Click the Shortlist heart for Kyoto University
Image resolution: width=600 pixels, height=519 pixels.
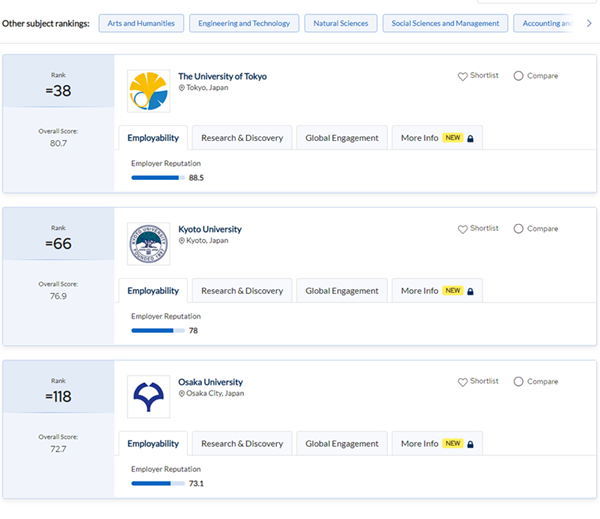463,229
